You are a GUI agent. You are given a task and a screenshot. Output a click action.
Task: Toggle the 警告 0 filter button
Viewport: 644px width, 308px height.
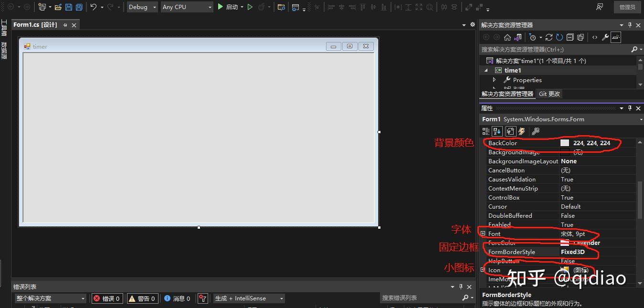pyautogui.click(x=142, y=298)
